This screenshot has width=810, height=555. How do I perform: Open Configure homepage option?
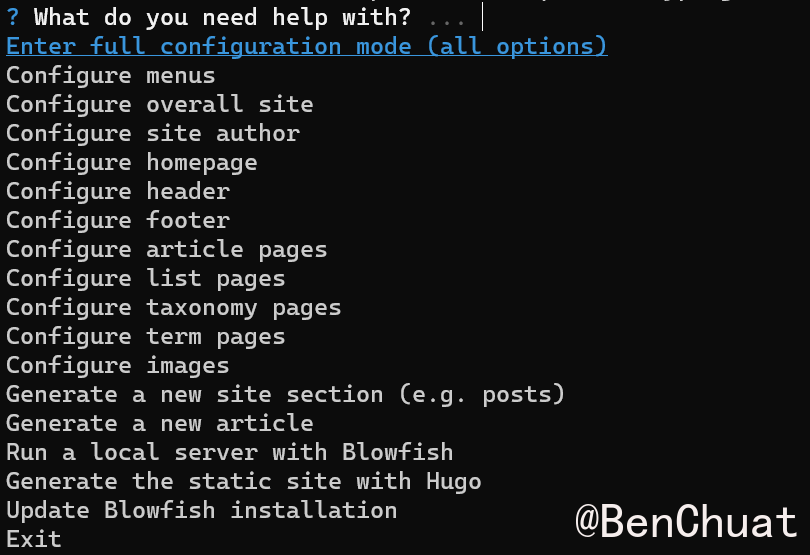point(131,163)
